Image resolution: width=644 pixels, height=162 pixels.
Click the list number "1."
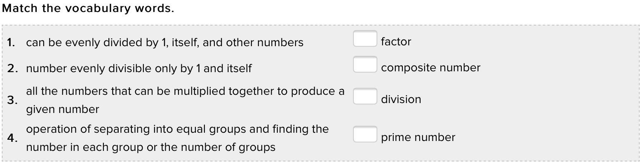coord(11,42)
